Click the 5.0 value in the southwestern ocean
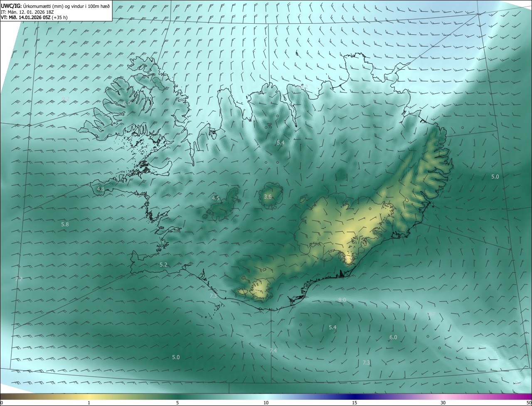 coord(176,357)
